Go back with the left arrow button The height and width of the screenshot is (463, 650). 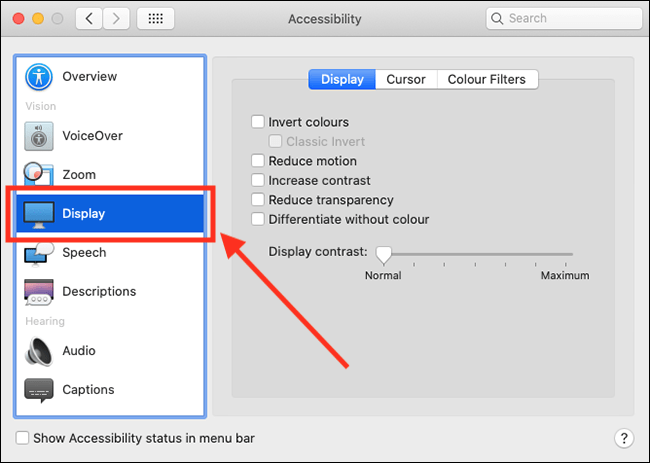coord(89,19)
